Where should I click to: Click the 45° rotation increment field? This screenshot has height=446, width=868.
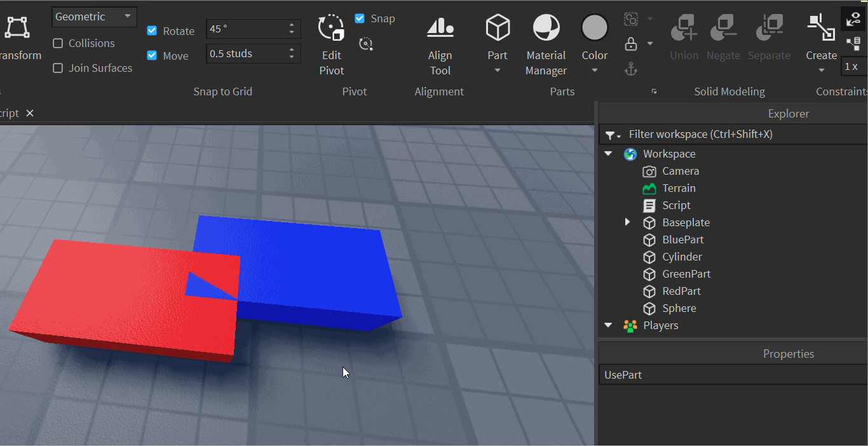(x=245, y=29)
